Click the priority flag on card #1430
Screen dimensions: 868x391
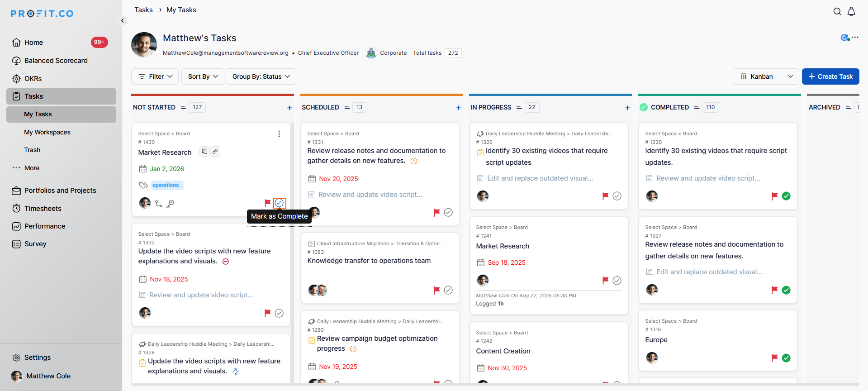click(x=267, y=203)
